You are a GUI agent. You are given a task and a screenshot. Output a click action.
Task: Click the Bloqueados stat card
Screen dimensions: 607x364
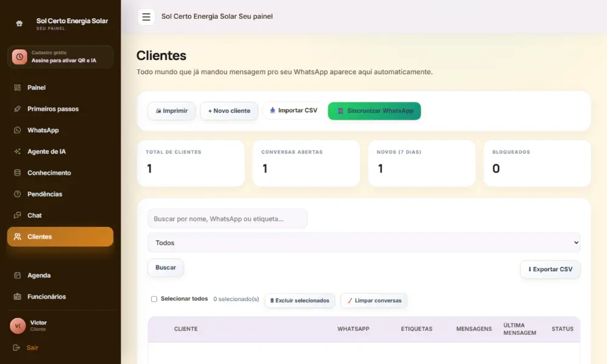click(x=537, y=163)
